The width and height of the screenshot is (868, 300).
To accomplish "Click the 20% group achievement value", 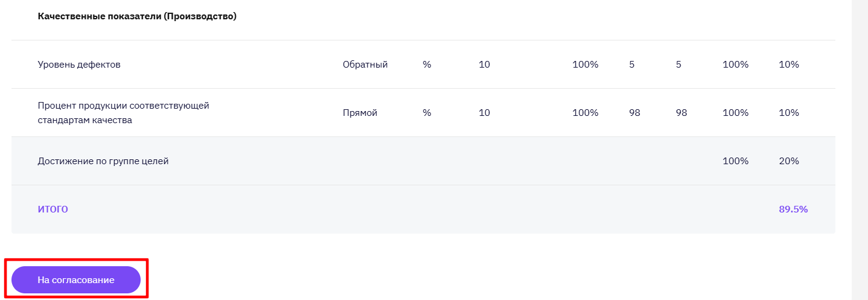I will click(789, 161).
